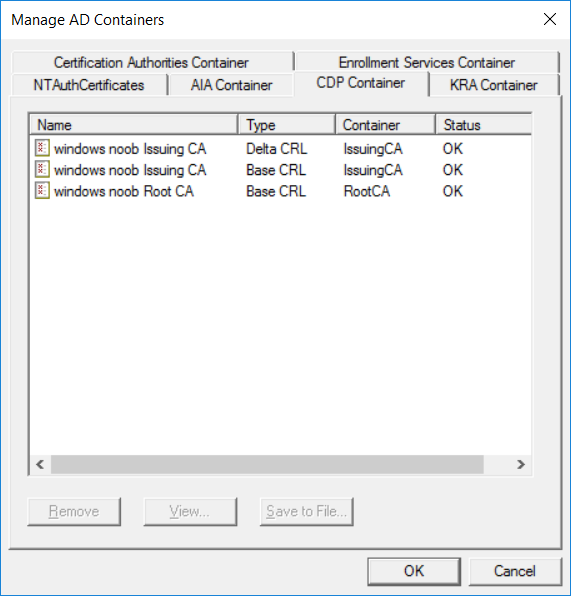Viewport: 571px width, 596px height.
Task: Sort entries by the Type column
Action: pyautogui.click(x=287, y=125)
